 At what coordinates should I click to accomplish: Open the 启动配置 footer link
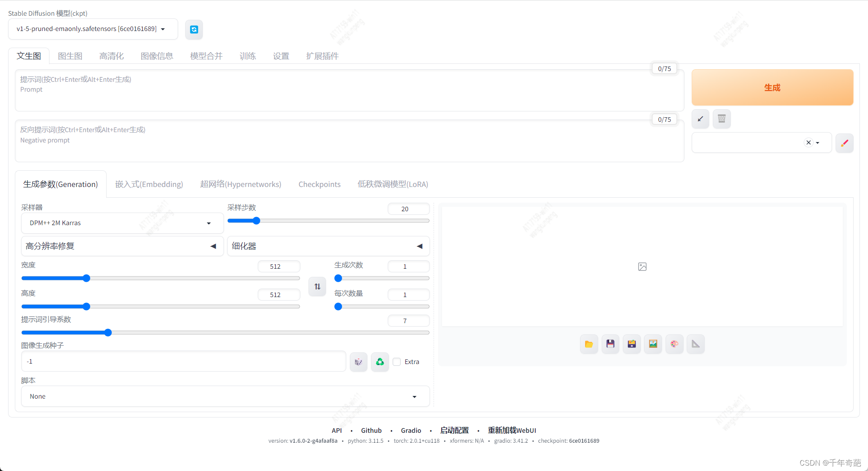click(454, 431)
